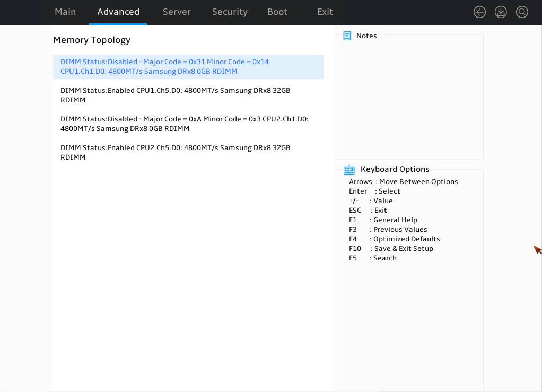Click the 'F10 : Save & Exit Setup' line

coord(391,249)
